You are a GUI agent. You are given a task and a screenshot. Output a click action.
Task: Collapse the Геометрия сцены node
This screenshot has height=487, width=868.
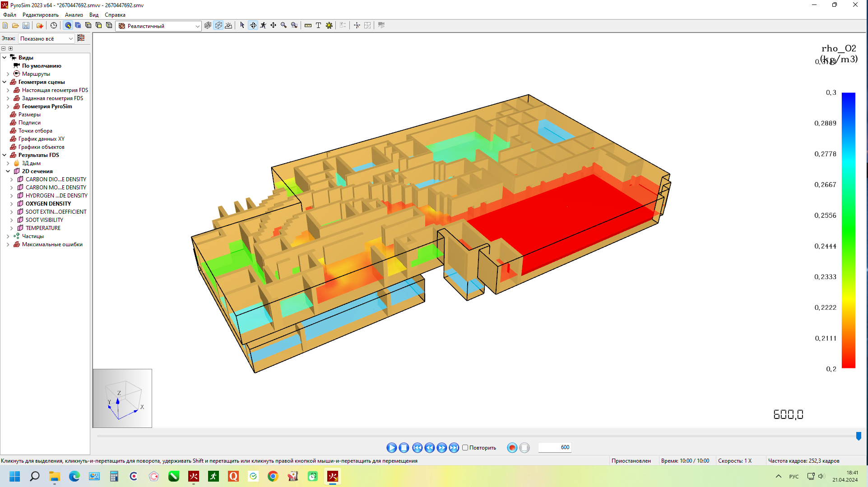point(5,82)
